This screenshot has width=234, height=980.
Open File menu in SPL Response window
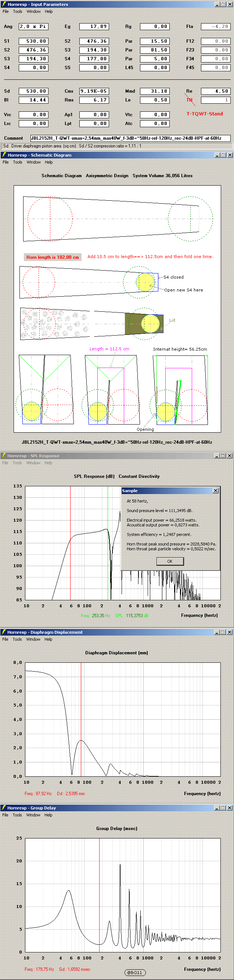coord(6,462)
